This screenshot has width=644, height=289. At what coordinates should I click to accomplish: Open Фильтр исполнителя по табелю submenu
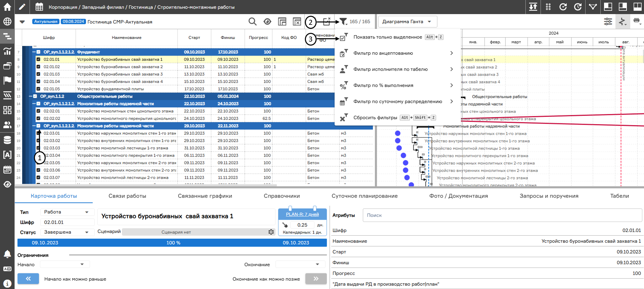pos(398,69)
